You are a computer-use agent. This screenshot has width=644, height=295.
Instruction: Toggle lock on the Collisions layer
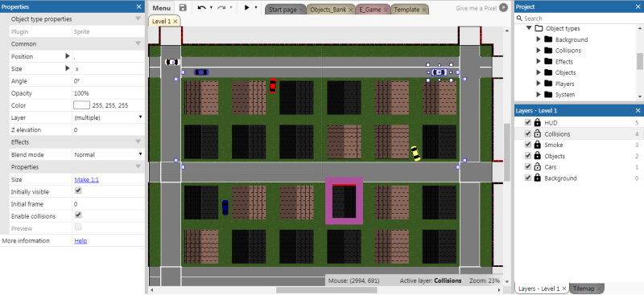[537, 133]
